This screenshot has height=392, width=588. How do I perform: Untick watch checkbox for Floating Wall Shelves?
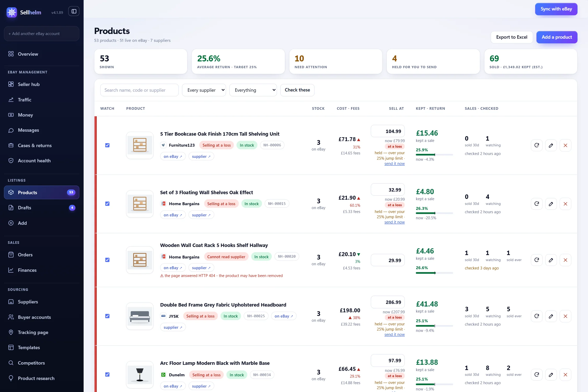107,204
